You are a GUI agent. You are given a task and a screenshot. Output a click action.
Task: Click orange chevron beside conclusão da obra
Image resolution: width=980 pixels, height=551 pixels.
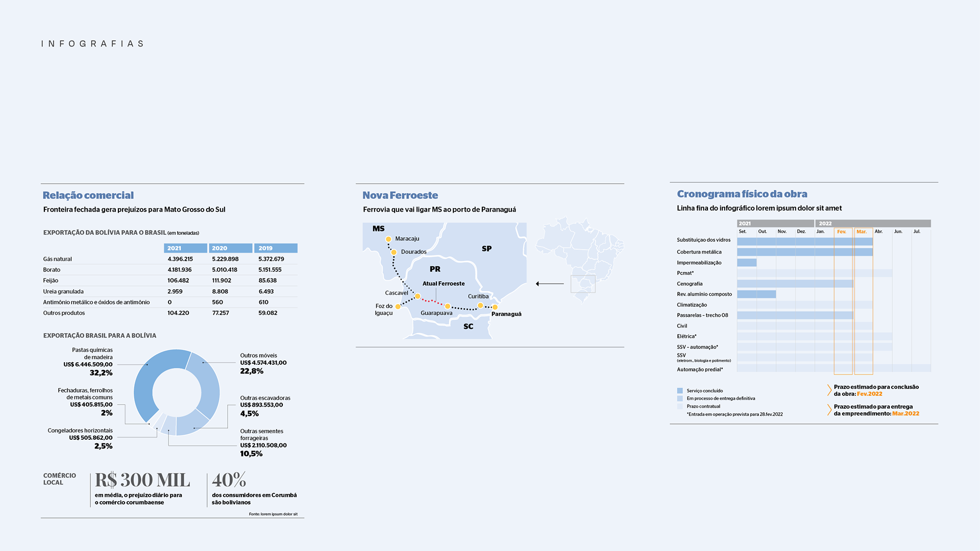(829, 390)
